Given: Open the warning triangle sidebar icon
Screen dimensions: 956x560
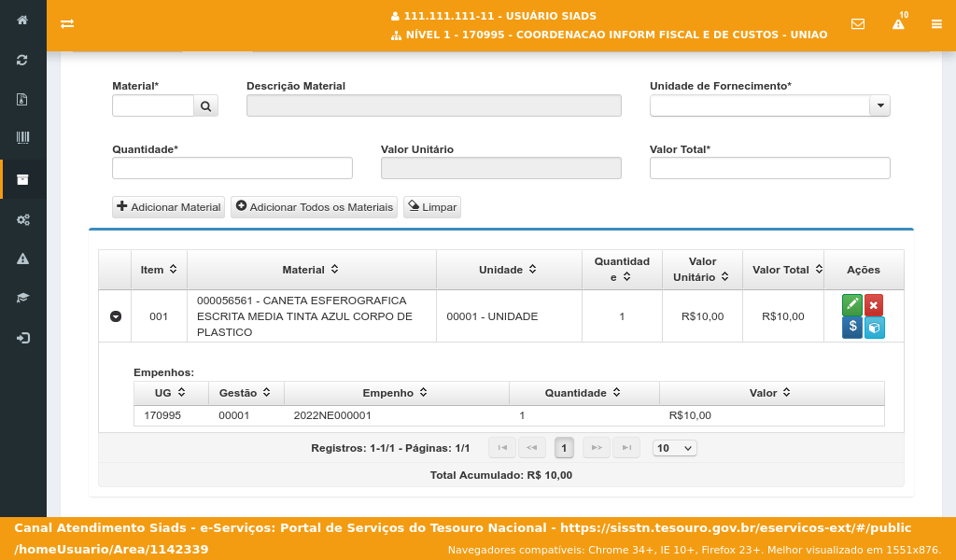Looking at the screenshot, I should 22,259.
